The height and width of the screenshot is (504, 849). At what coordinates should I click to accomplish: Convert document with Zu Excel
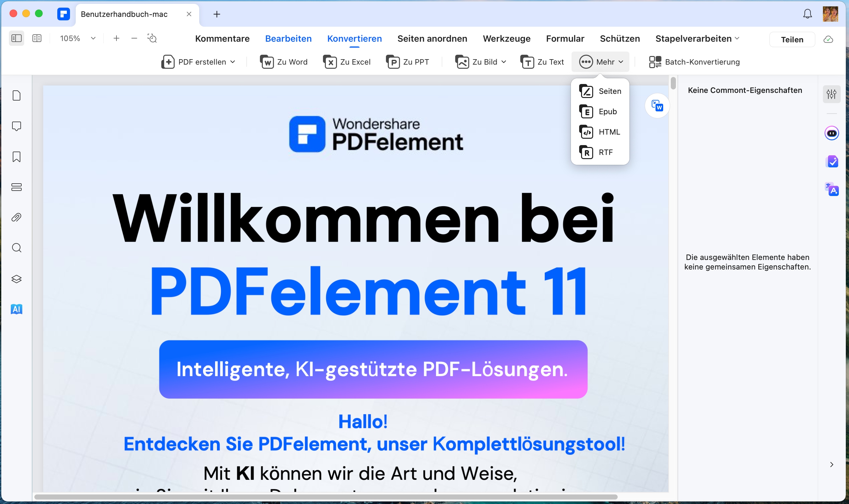[x=347, y=62]
